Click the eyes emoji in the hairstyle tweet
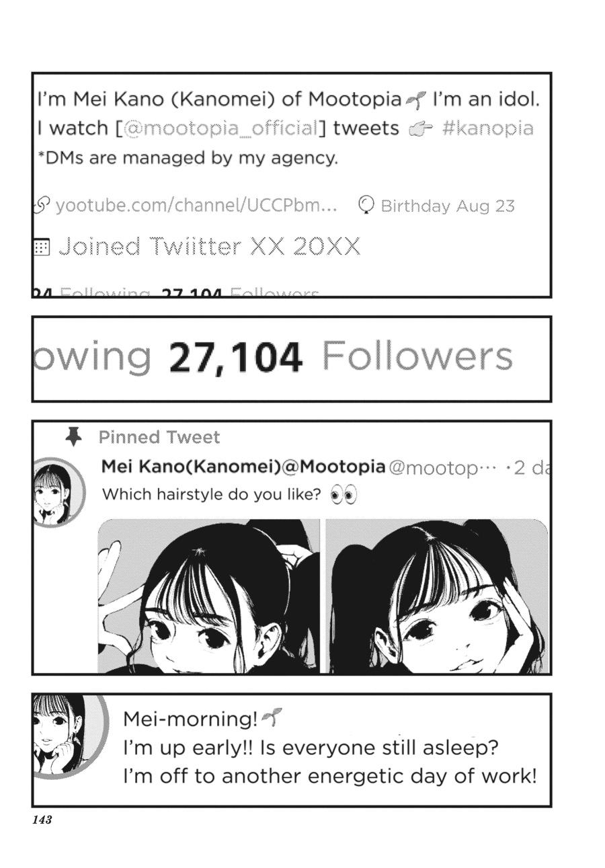The height and width of the screenshot is (868, 605). click(344, 496)
